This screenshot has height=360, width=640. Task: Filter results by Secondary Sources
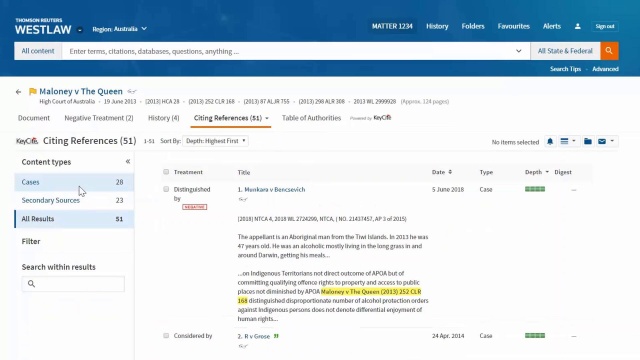74,200
